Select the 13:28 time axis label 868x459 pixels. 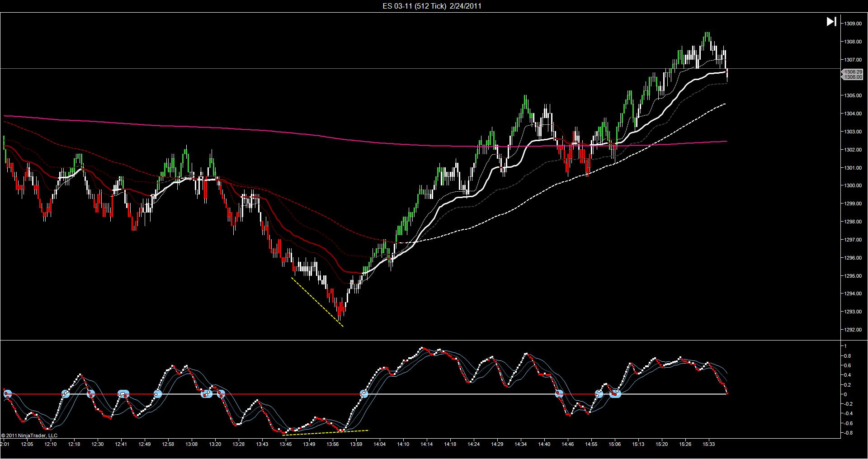tap(239, 445)
